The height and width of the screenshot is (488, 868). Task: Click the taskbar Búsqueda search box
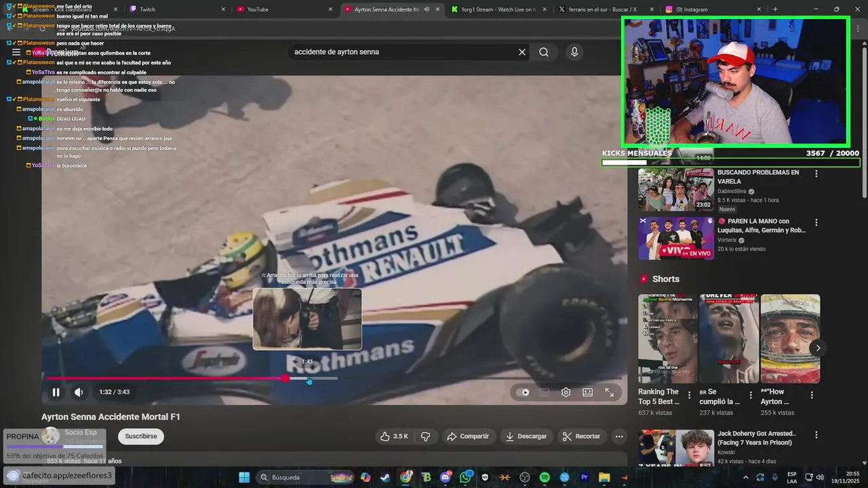coord(304,477)
